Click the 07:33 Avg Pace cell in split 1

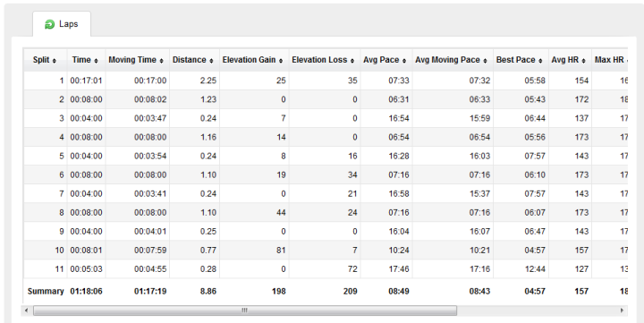point(399,81)
